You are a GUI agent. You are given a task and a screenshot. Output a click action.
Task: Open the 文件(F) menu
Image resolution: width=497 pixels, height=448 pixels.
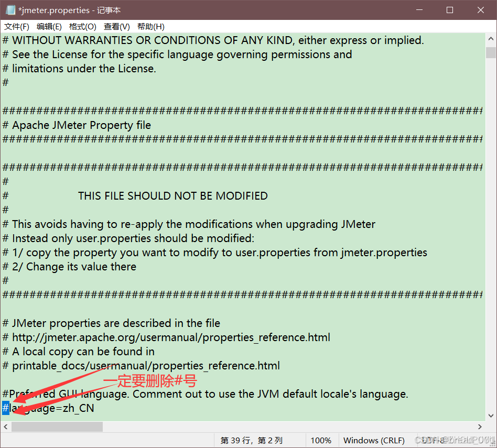coord(16,26)
